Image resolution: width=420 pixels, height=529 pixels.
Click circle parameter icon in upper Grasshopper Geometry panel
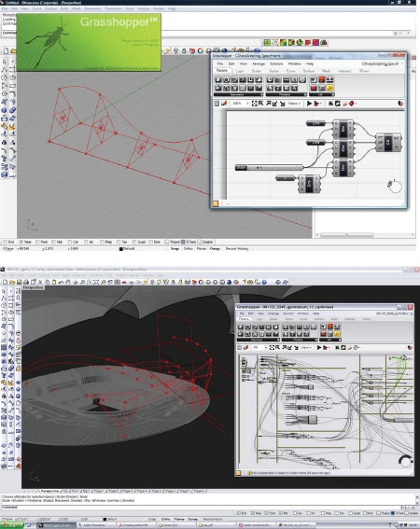[226, 80]
